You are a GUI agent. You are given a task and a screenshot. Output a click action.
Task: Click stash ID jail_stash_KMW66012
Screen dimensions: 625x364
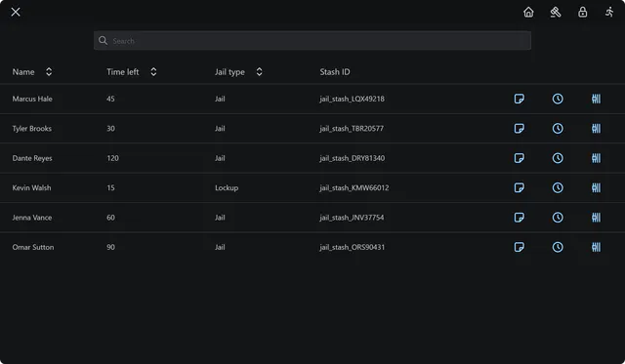pyautogui.click(x=354, y=187)
